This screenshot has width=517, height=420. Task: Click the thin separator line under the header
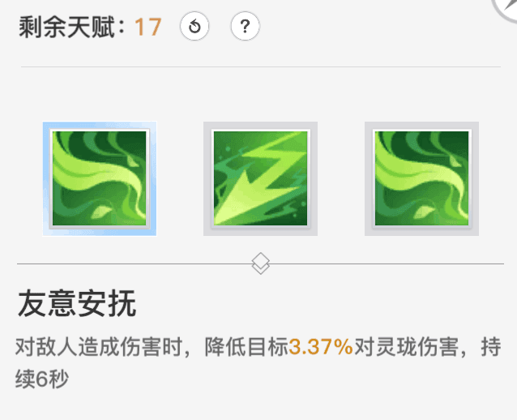coord(261,66)
